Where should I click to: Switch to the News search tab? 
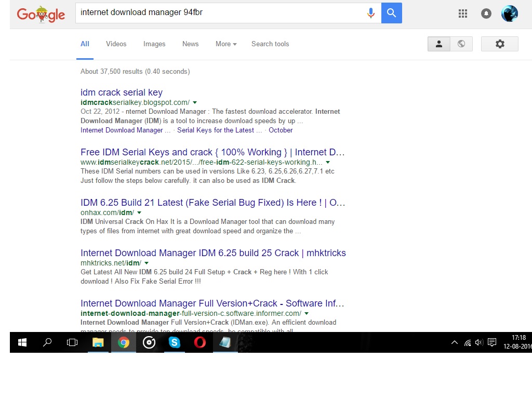click(190, 44)
